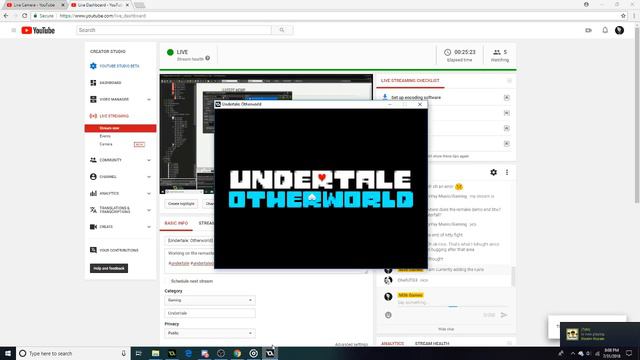Open Advanced settings link

351,345
